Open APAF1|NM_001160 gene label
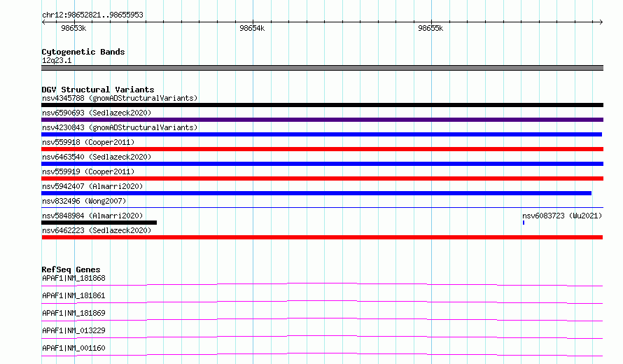This screenshot has width=623, height=364. (x=73, y=348)
